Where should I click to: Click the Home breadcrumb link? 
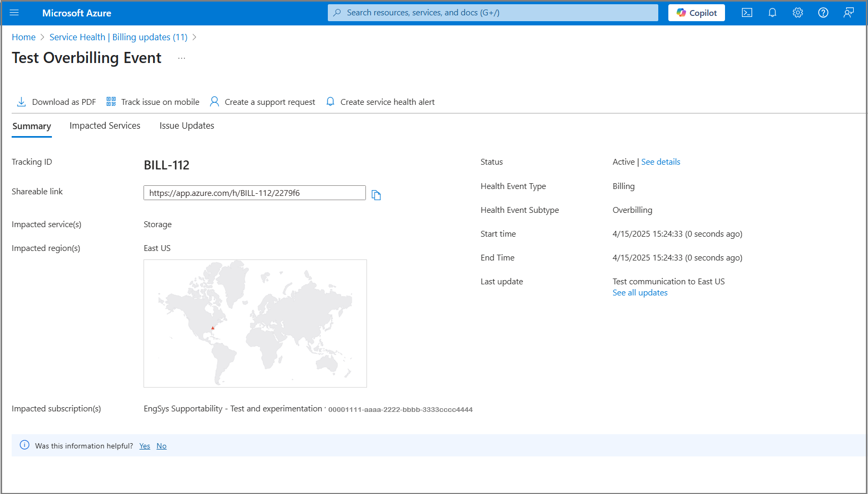pyautogui.click(x=23, y=37)
